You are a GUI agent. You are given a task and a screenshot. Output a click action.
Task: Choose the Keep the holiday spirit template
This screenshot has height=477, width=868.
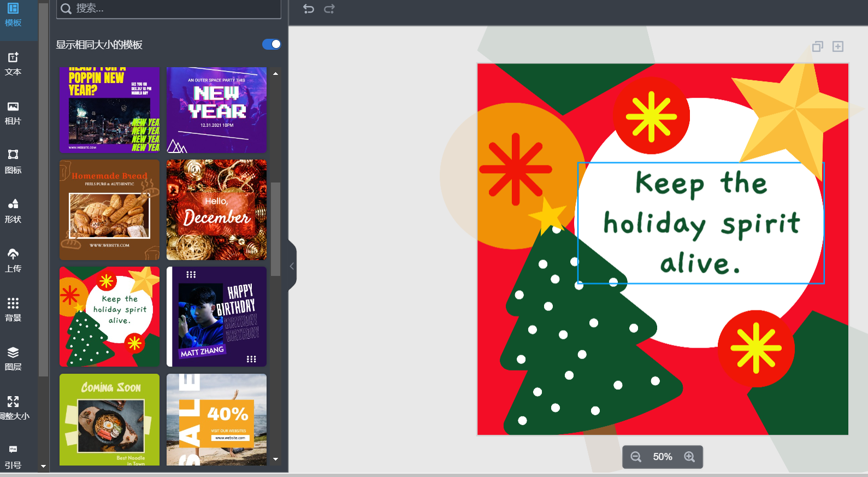tap(109, 317)
